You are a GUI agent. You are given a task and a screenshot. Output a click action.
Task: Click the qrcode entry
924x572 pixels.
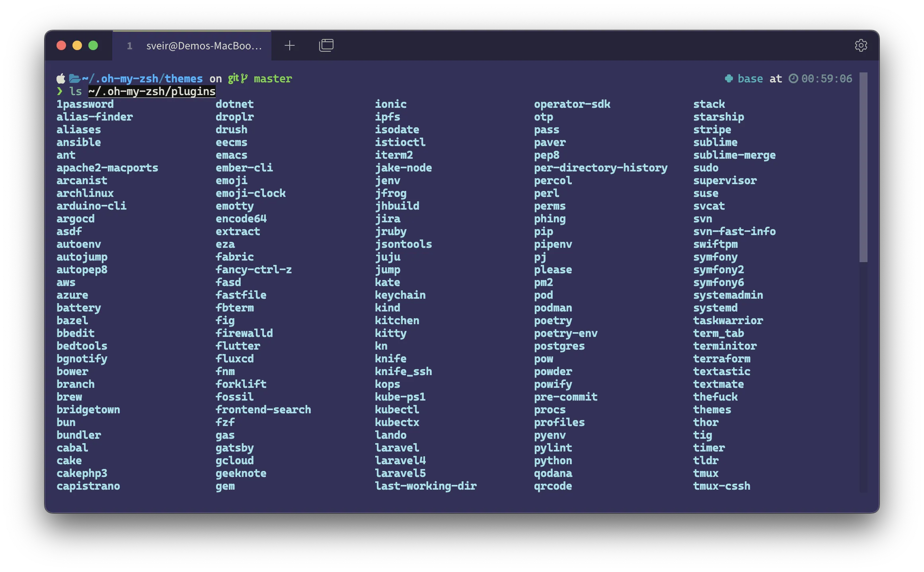[553, 486]
